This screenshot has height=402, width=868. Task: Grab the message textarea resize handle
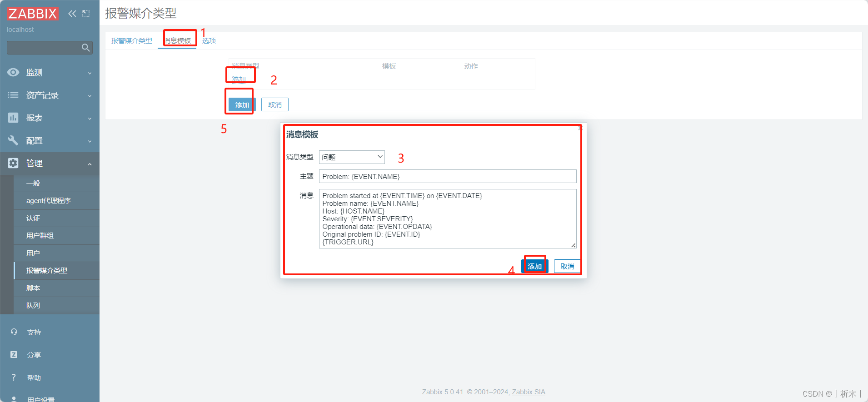574,245
